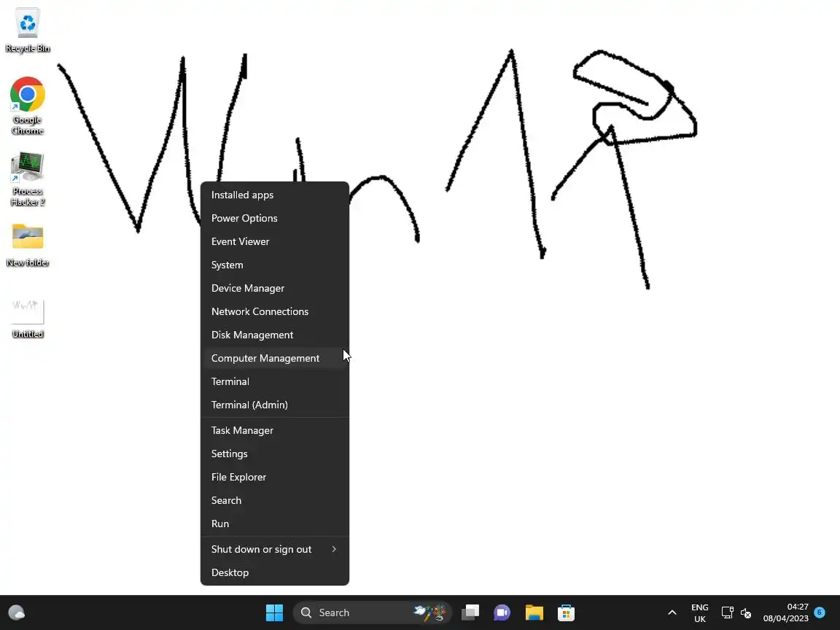Image resolution: width=840 pixels, height=630 pixels.
Task: Choose File Explorer in the context menu
Action: [x=275, y=477]
